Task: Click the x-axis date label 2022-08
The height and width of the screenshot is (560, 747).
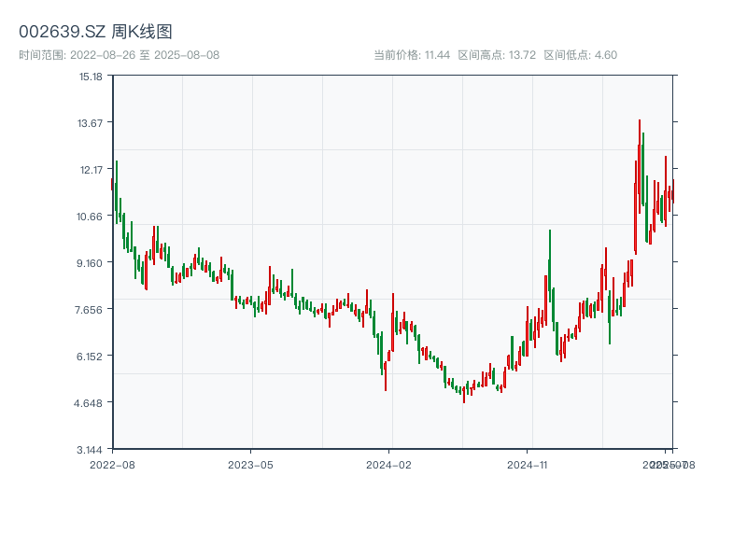Action: [x=112, y=465]
